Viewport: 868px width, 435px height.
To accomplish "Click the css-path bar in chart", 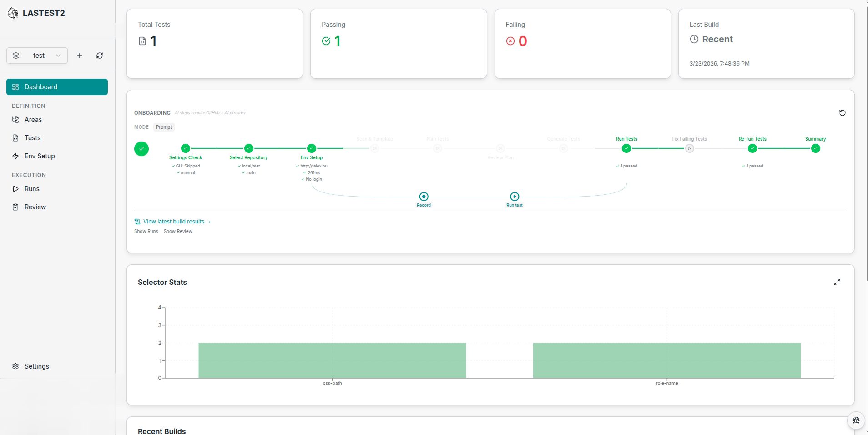I will 332,360.
